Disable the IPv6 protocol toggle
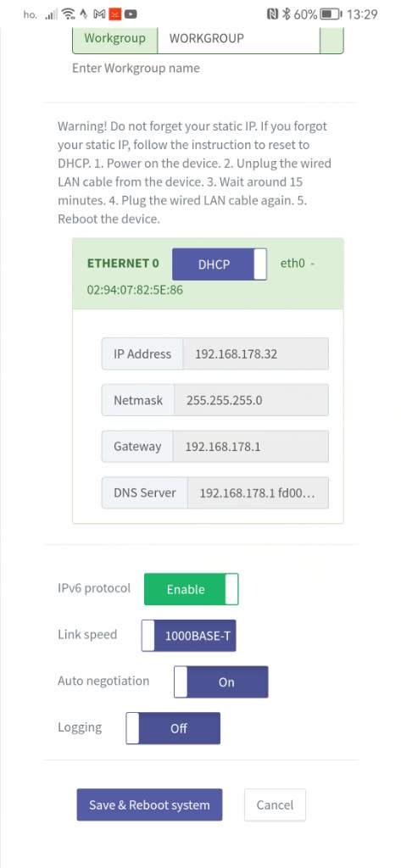The height and width of the screenshot is (868, 401). click(191, 589)
